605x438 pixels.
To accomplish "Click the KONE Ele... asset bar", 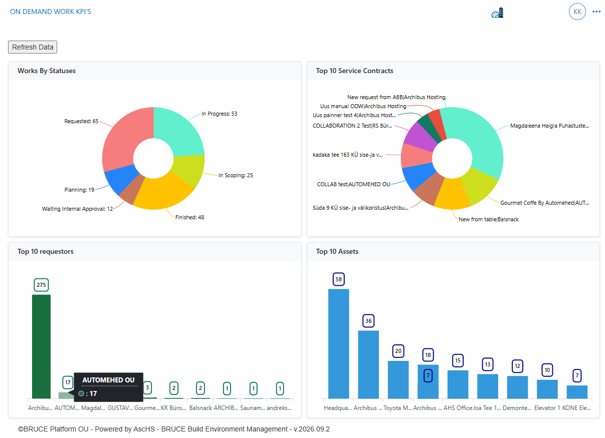I will point(577,392).
